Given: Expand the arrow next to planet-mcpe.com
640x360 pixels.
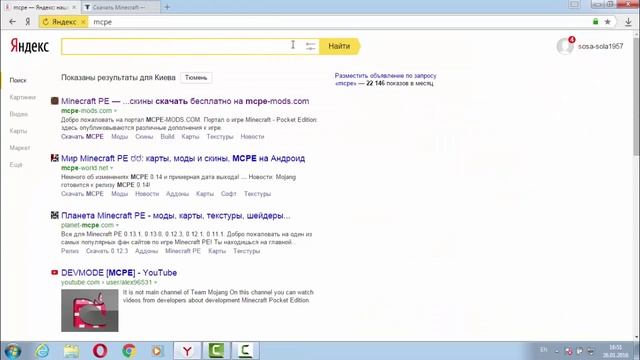Looking at the screenshot, I should pyautogui.click(x=117, y=225).
